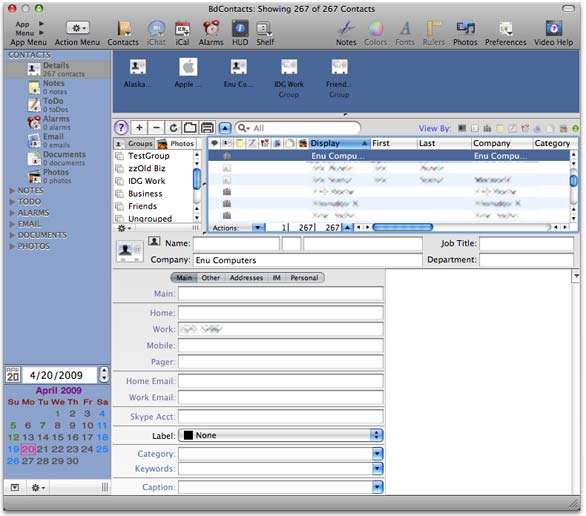Open the groups list gear menu

click(124, 228)
